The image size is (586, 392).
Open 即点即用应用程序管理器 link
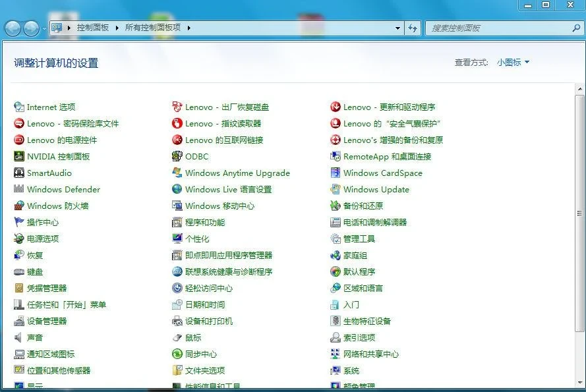(228, 255)
